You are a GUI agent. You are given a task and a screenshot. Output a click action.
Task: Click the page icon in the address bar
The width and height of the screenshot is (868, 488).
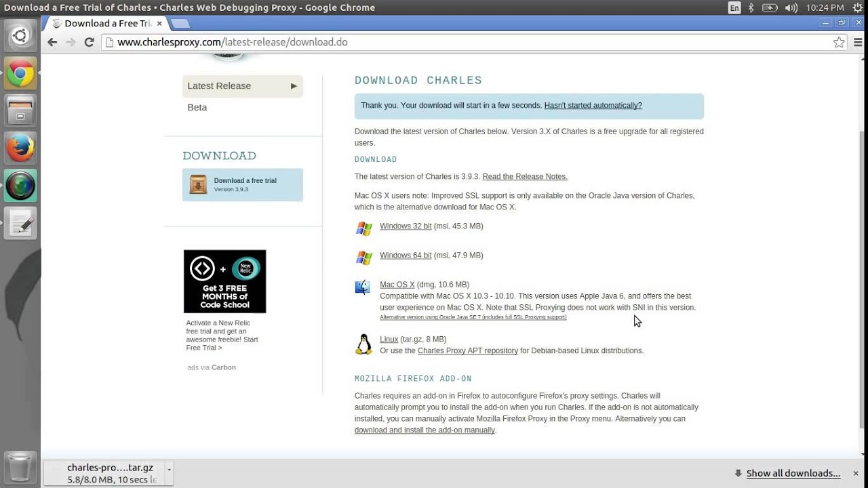coord(109,42)
